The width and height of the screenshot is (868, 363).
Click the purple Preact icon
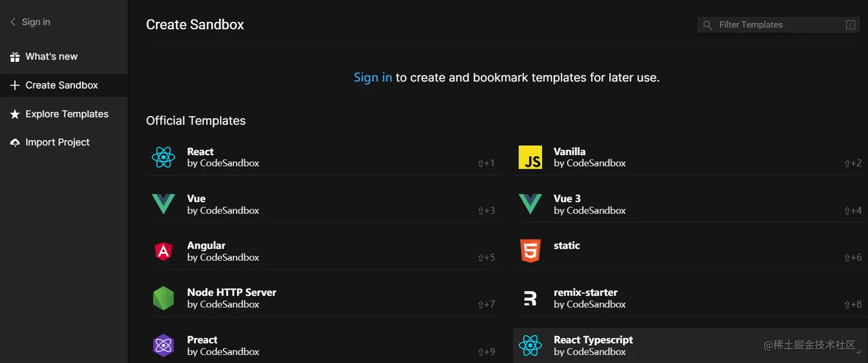click(x=164, y=346)
